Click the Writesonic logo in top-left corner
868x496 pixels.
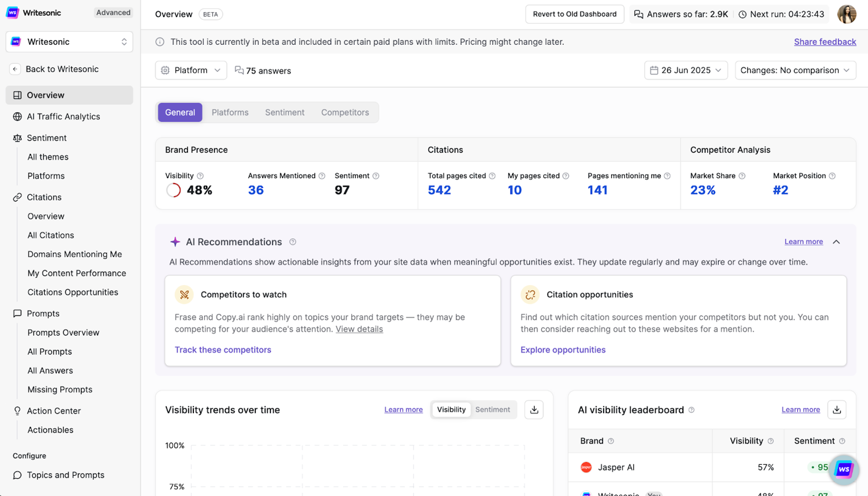point(13,13)
